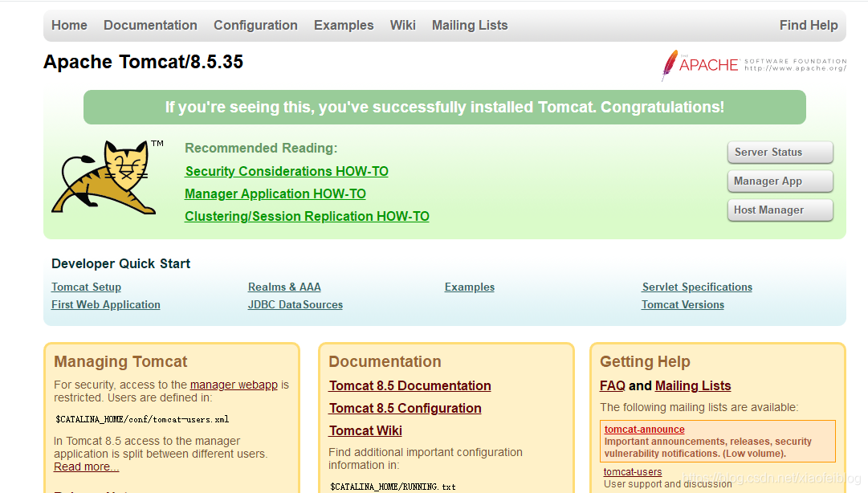Click the Apache Tomcat/8.5.35 heading
Viewport: 868px width, 493px height.
coord(144,62)
